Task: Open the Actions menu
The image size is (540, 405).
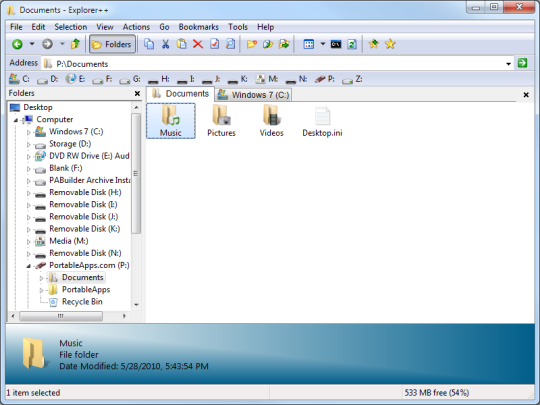Action: [x=136, y=27]
